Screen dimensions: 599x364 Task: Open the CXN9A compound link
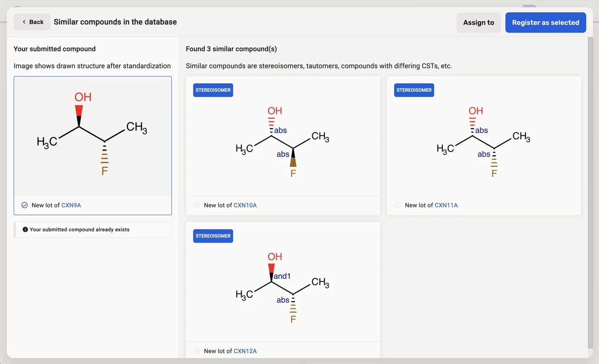(71, 205)
